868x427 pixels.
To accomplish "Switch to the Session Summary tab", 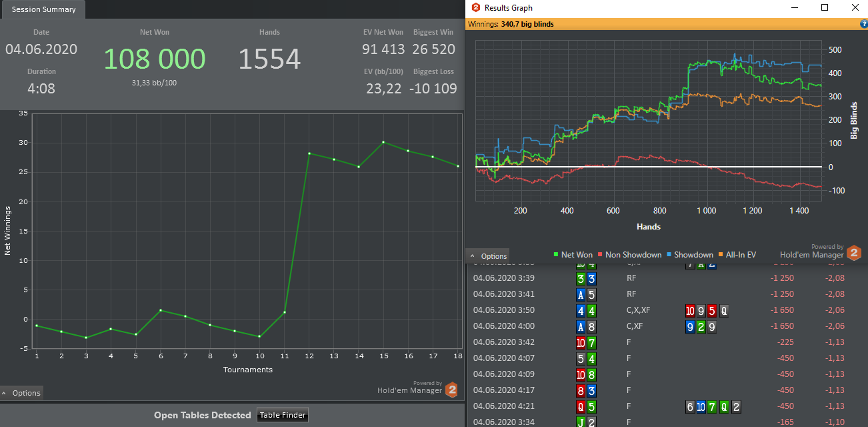I will 43,9.
